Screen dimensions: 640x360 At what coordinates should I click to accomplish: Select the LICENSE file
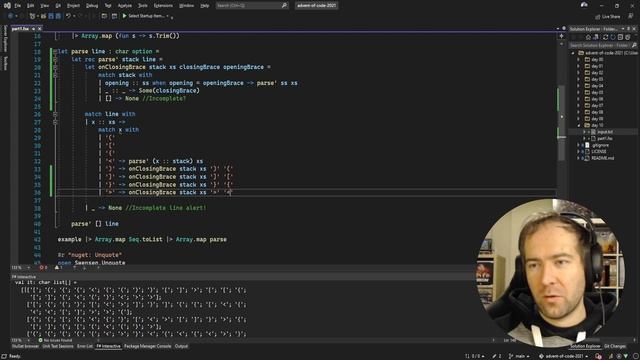[600, 151]
